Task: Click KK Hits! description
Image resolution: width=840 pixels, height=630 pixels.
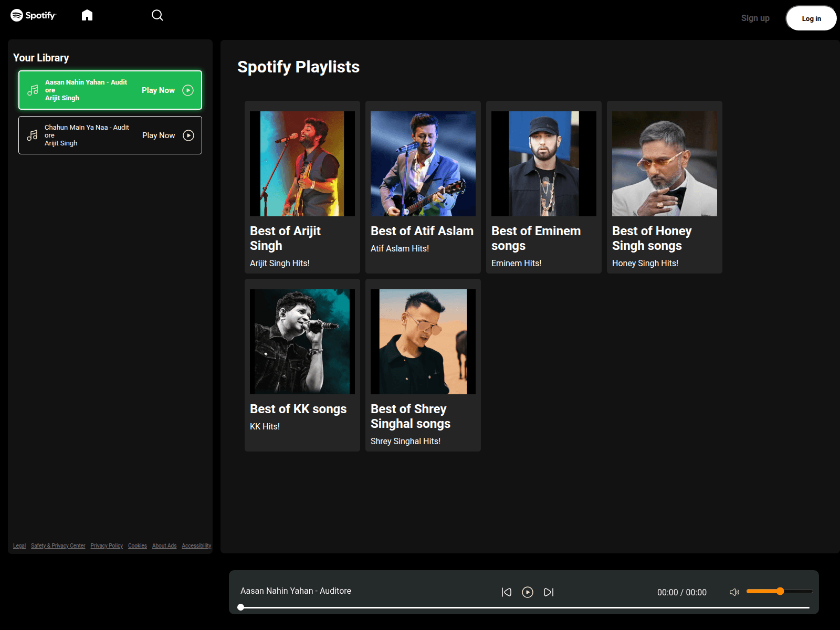Action: pos(265,426)
